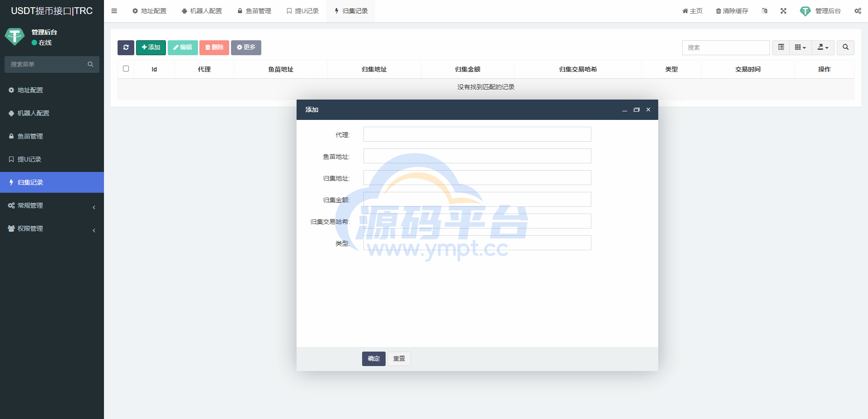This screenshot has width=868, height=419.
Task: Click the 类型 input in add dialog
Action: (477, 243)
